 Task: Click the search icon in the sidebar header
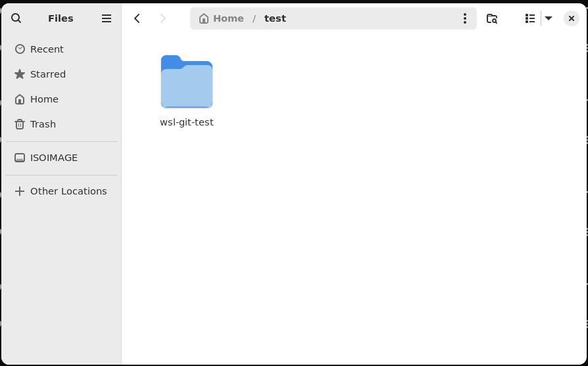click(x=16, y=18)
